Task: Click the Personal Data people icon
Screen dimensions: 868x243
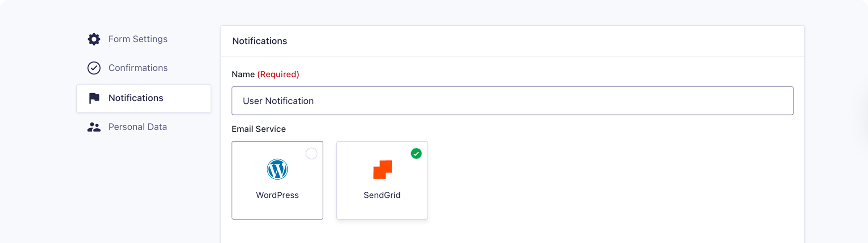Action: click(94, 127)
